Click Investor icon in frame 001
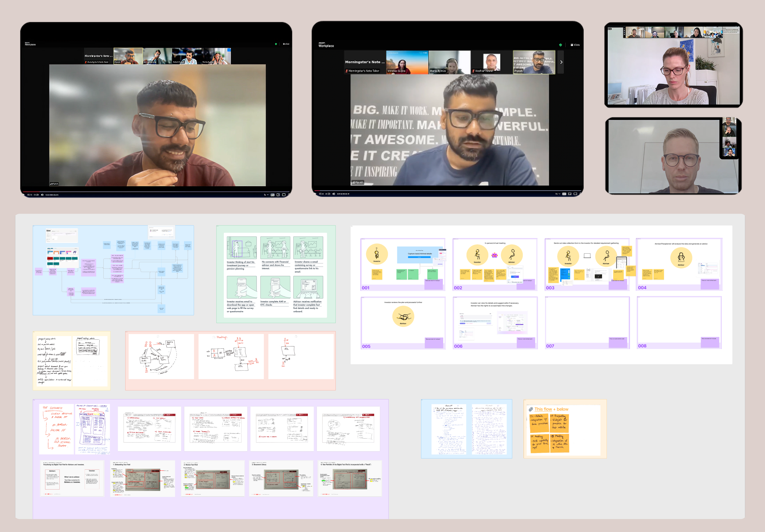 [x=377, y=254]
